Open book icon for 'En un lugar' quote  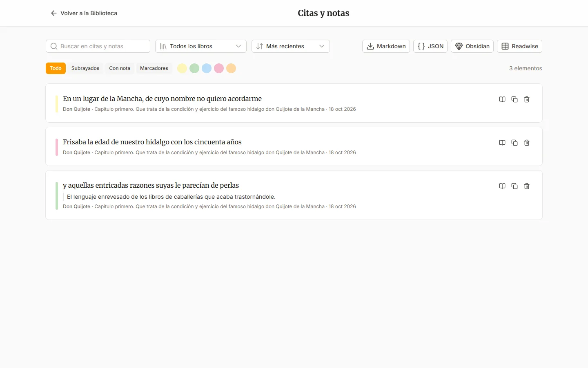click(x=502, y=99)
